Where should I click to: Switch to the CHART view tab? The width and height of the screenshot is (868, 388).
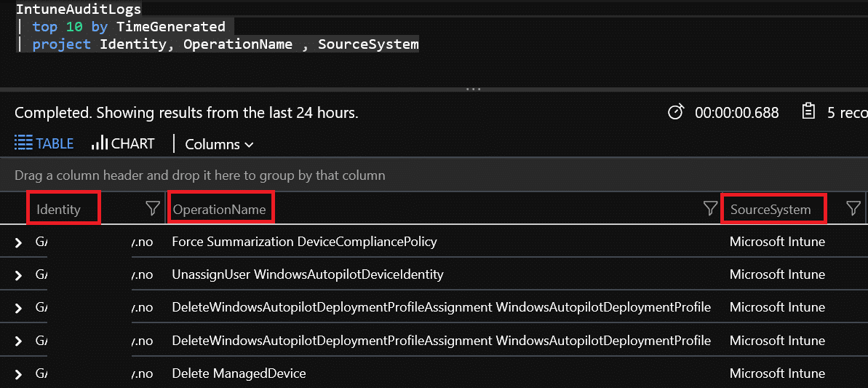click(123, 143)
